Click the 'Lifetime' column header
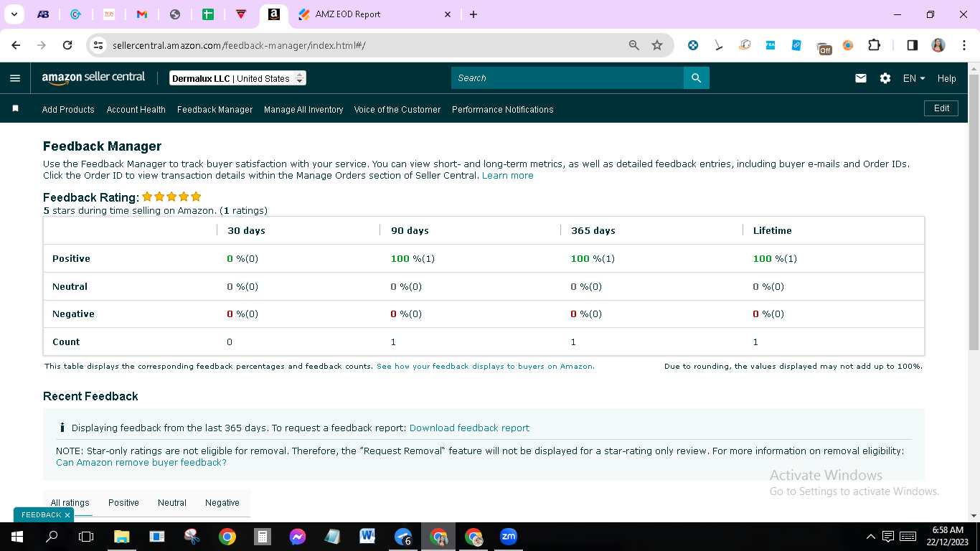 pyautogui.click(x=773, y=231)
